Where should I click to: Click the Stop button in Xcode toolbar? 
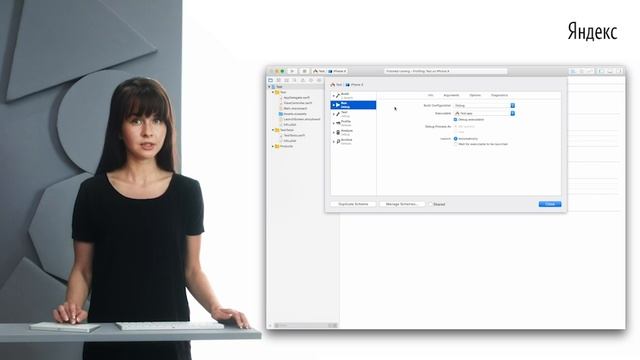pos(304,71)
